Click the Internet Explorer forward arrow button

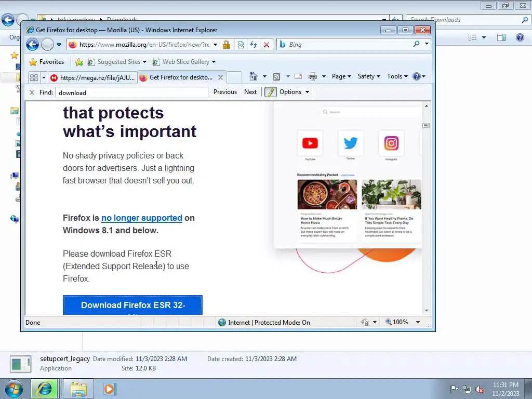[x=47, y=45]
